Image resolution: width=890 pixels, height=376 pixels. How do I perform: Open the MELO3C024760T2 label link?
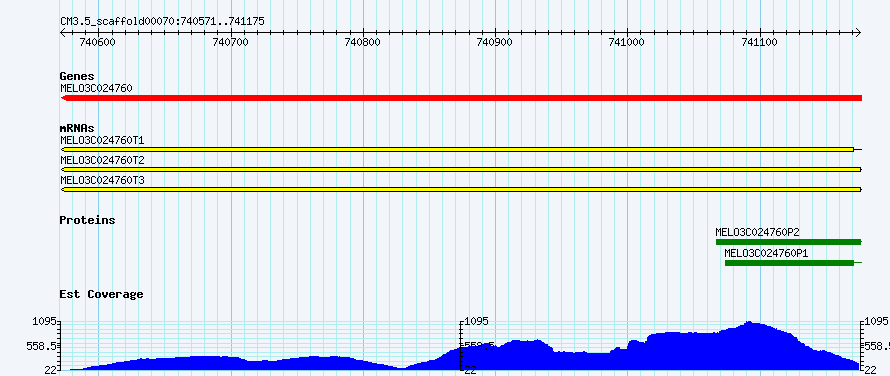tap(102, 160)
